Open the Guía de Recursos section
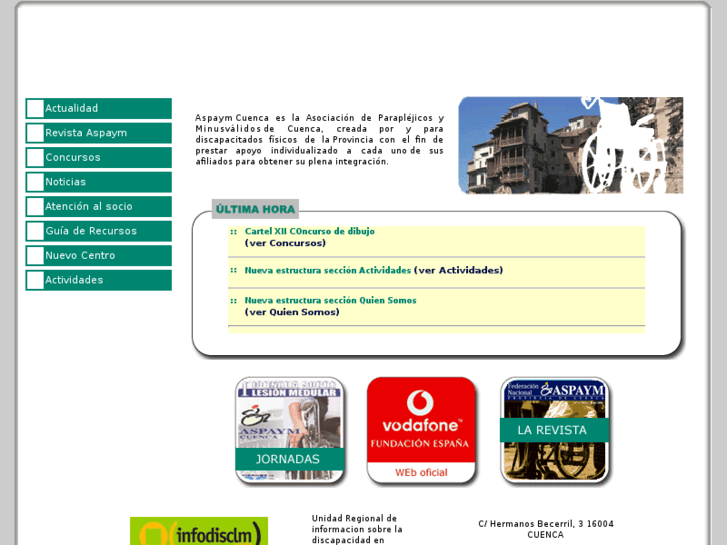The width and height of the screenshot is (727, 545). [98, 231]
